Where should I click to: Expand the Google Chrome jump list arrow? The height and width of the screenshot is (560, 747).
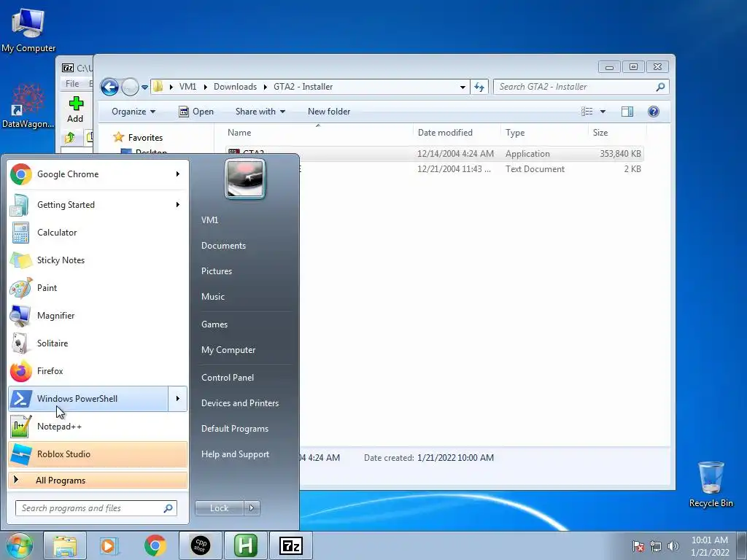pyautogui.click(x=178, y=174)
